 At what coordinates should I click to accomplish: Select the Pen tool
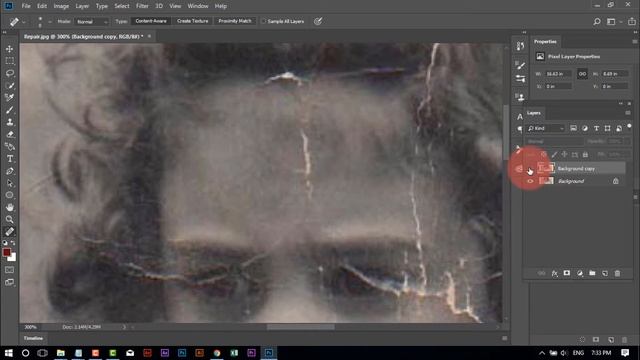point(9,171)
